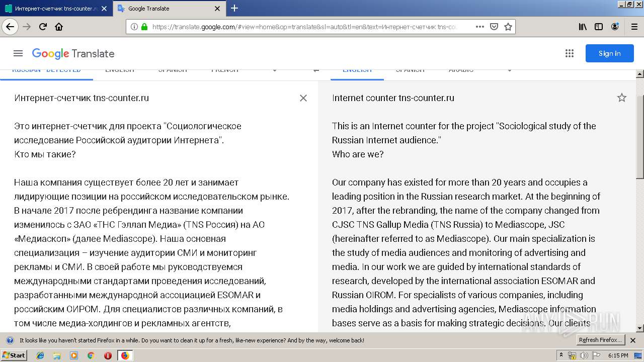Star the English translation
This screenshot has width=644, height=362.
tap(622, 98)
